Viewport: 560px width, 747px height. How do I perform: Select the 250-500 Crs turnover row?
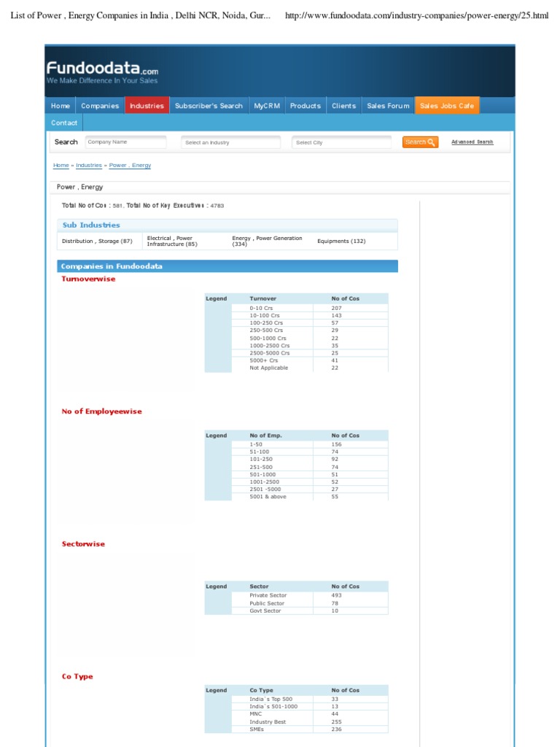(x=309, y=330)
